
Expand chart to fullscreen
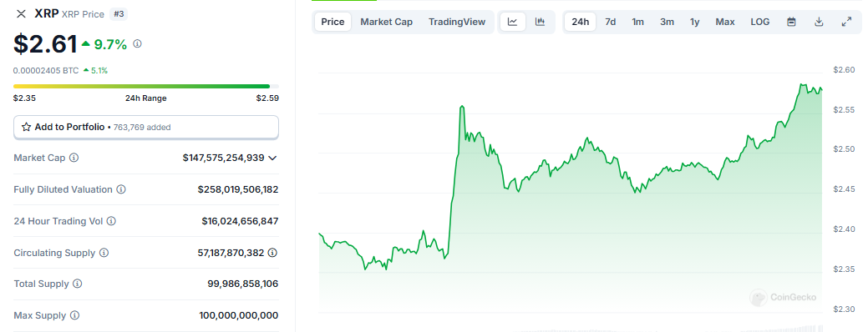[846, 22]
